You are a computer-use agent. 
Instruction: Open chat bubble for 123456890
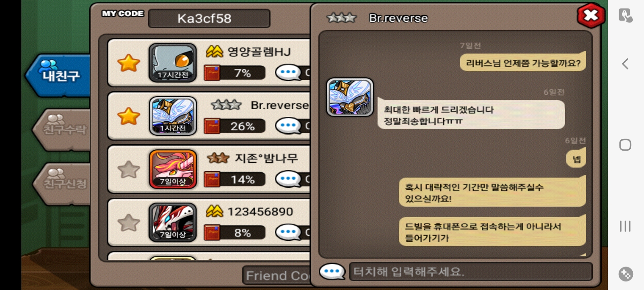coord(288,232)
